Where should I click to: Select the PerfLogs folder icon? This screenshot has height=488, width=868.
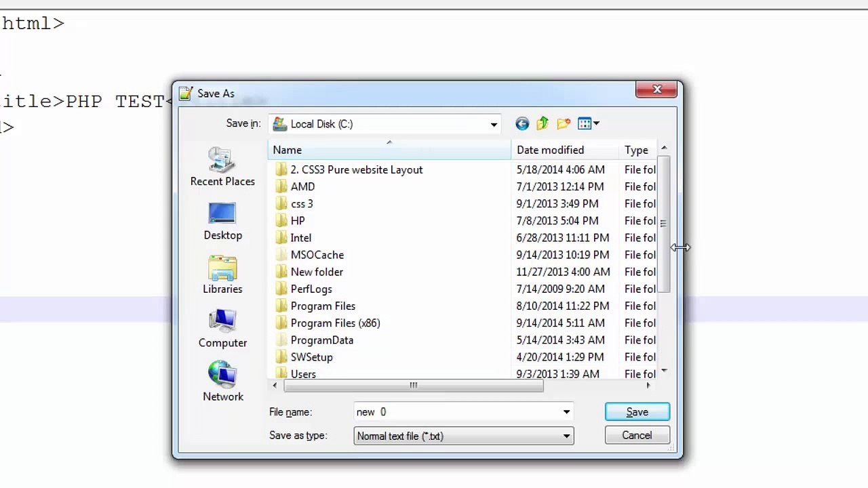pyautogui.click(x=281, y=289)
